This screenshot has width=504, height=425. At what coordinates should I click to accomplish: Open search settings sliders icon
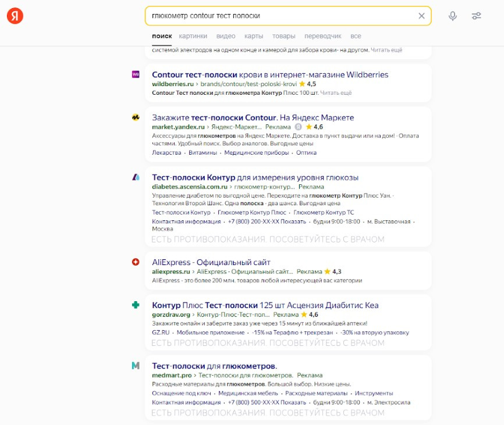tap(477, 16)
